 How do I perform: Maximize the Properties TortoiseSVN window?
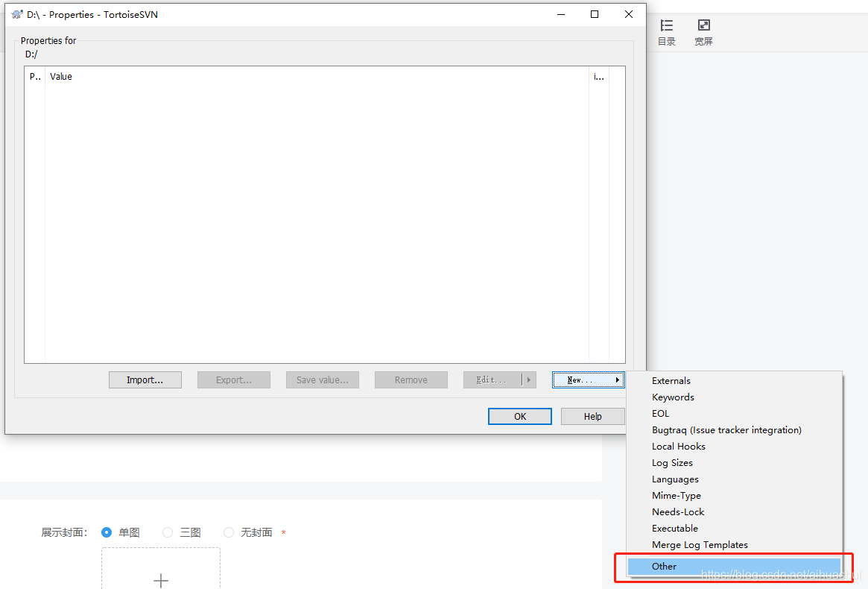[x=595, y=14]
